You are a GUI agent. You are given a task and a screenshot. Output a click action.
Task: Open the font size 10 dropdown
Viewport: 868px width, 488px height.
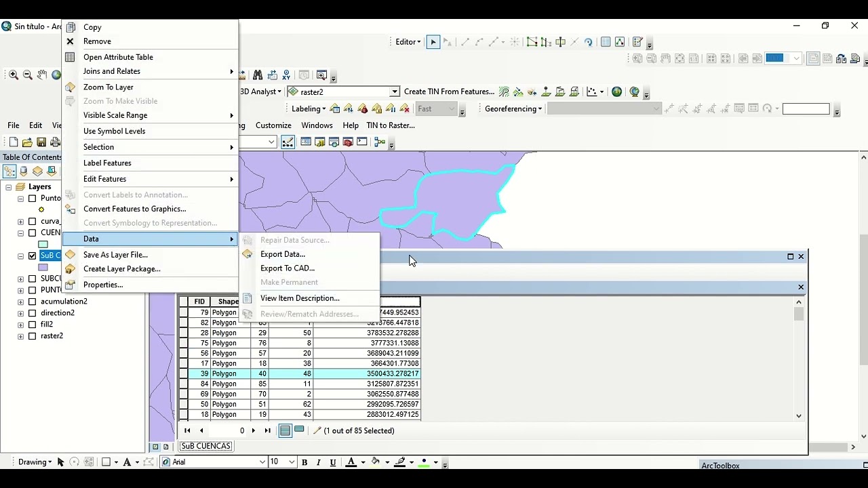point(292,462)
